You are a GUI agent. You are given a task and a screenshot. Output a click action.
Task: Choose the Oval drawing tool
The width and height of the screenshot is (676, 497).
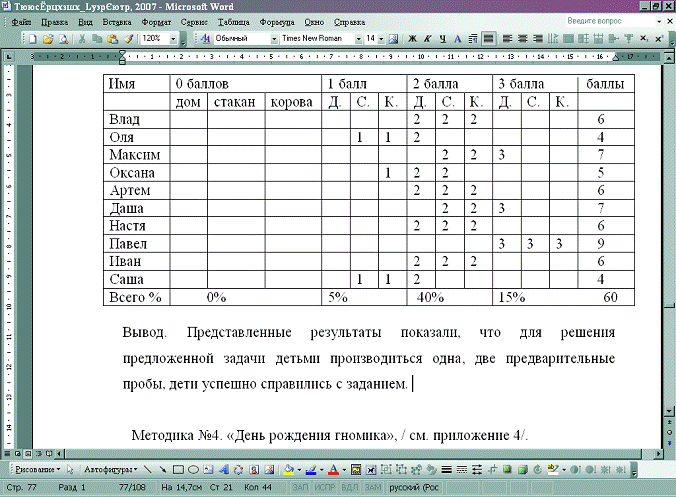point(193,468)
